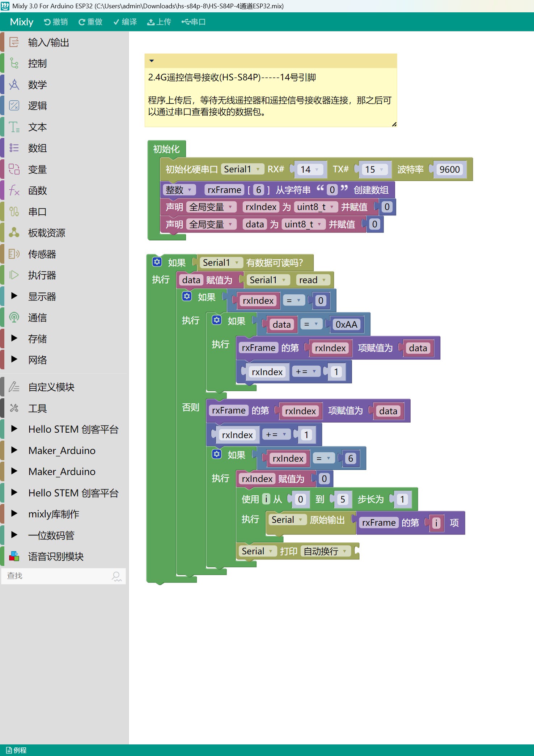Click the resize handle of the comment note

click(394, 124)
